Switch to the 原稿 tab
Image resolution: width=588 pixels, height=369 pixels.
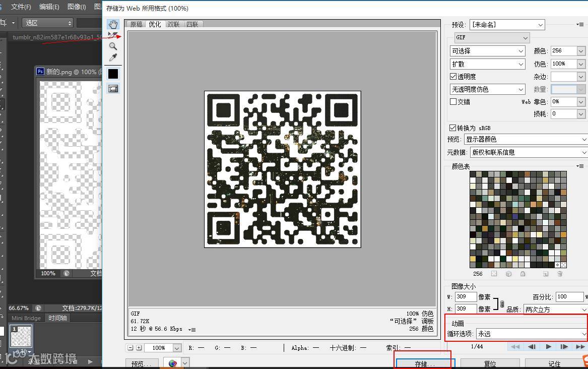tap(137, 24)
